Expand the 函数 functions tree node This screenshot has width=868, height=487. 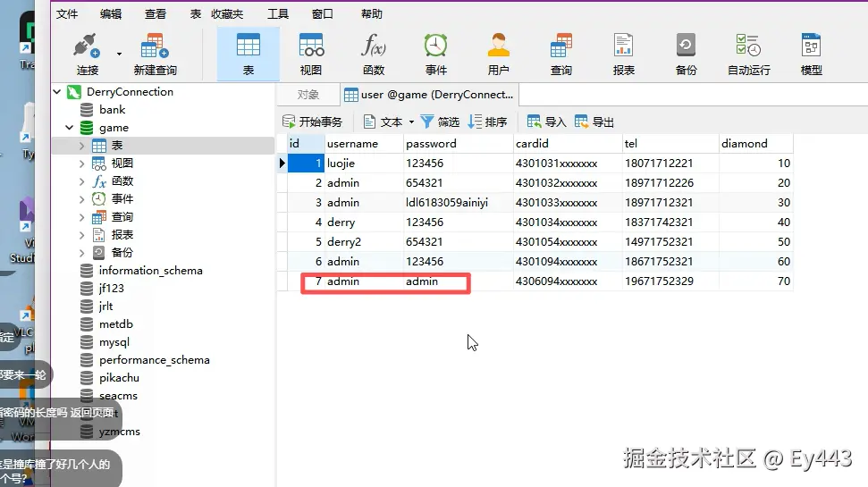pos(81,181)
